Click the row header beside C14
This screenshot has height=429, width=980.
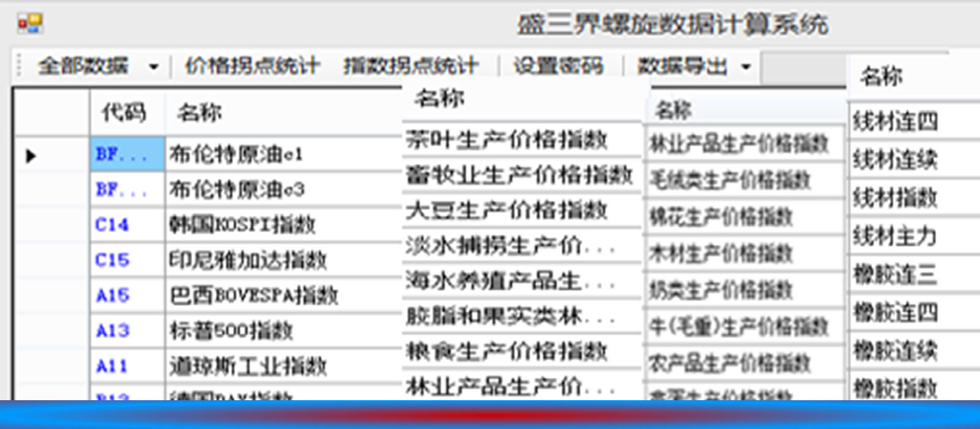[x=51, y=225]
